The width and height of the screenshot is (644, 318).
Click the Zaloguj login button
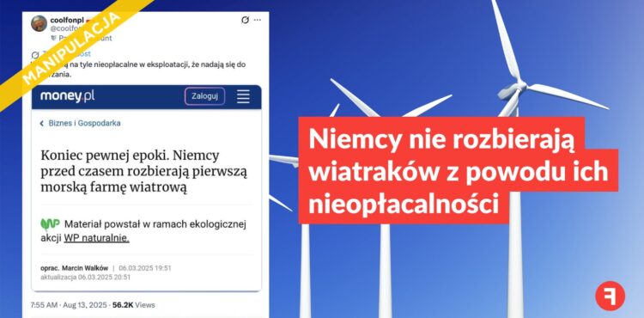point(204,96)
